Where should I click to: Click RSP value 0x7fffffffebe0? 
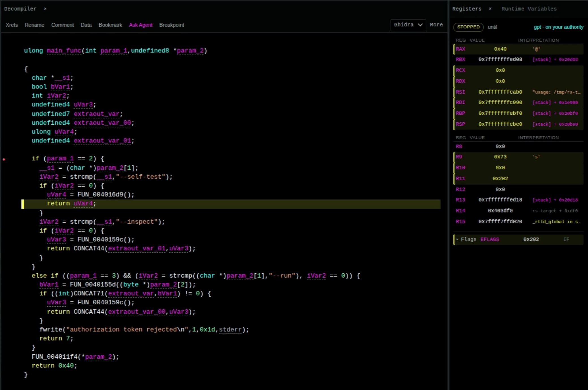click(500, 124)
